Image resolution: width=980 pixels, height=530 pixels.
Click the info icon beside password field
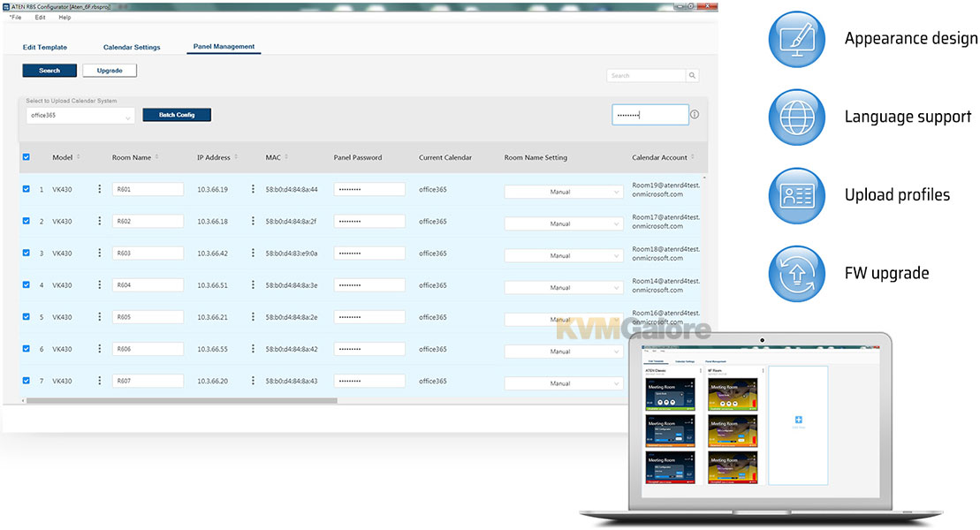[695, 115]
